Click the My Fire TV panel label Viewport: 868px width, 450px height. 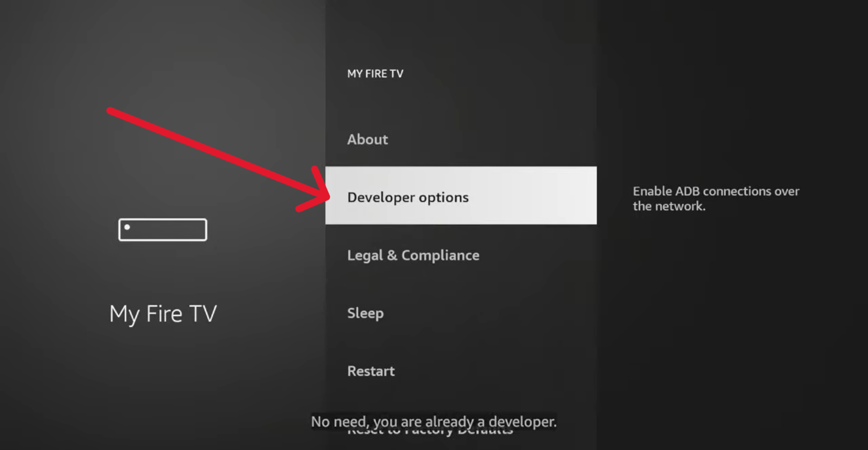pos(162,313)
